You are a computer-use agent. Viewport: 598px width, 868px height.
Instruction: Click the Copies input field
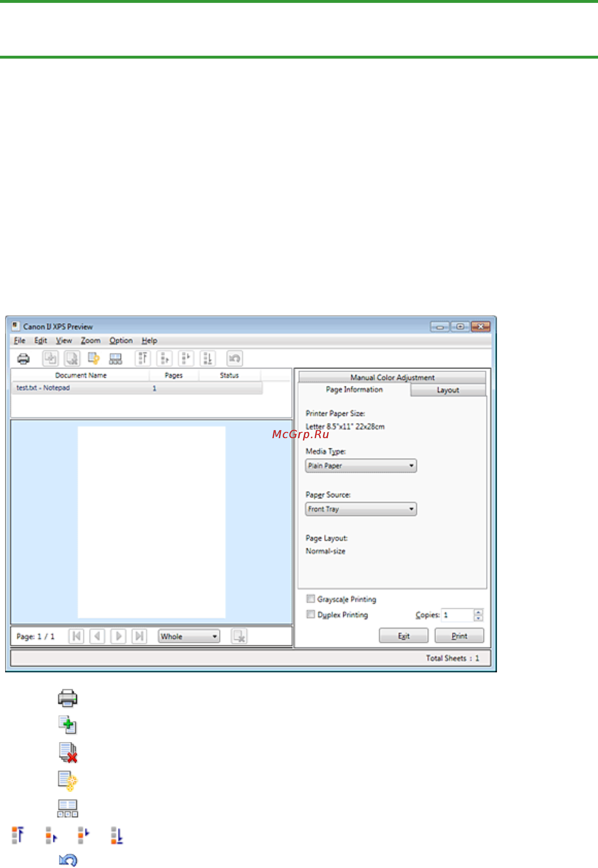(x=457, y=615)
